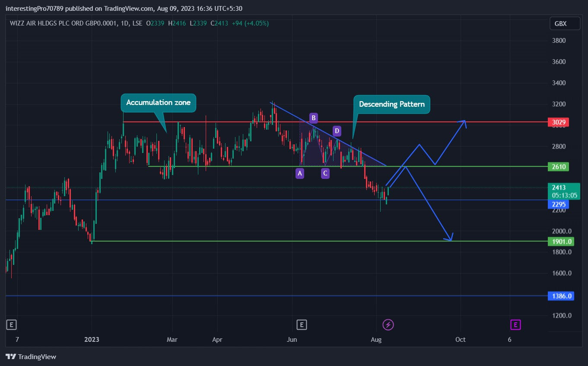Click the red 3029 price label

pyautogui.click(x=558, y=122)
